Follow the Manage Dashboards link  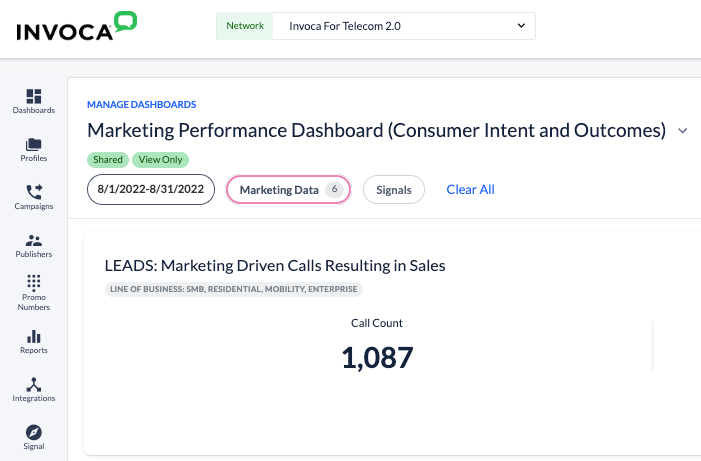click(141, 104)
